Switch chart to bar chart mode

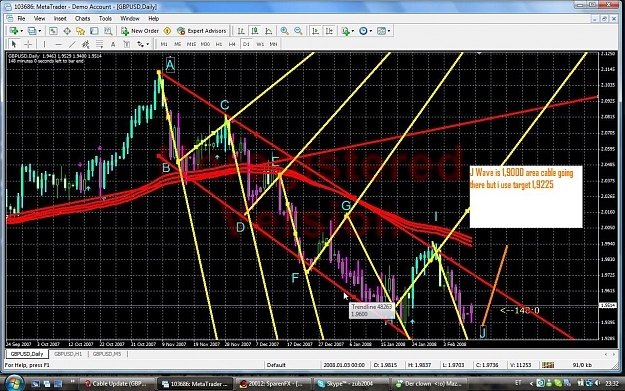pyautogui.click(x=241, y=31)
